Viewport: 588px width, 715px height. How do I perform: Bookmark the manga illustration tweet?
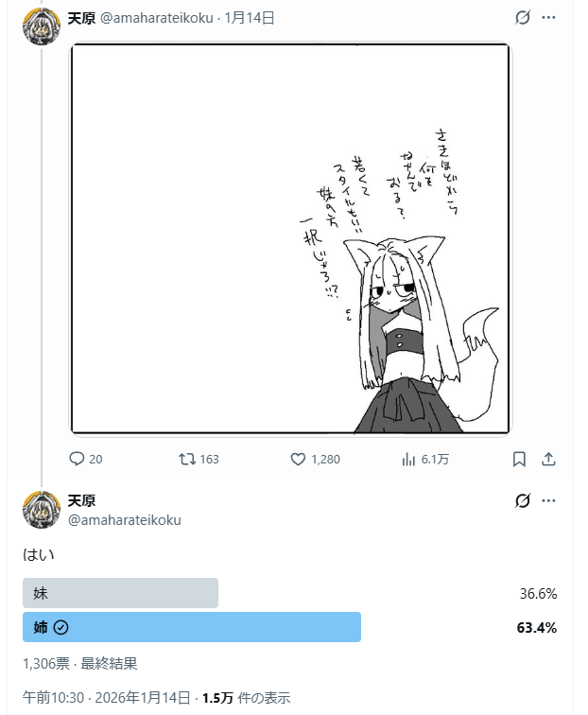click(x=519, y=459)
